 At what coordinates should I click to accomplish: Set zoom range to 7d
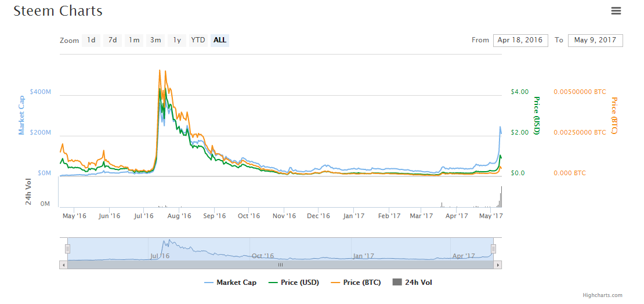tap(113, 40)
